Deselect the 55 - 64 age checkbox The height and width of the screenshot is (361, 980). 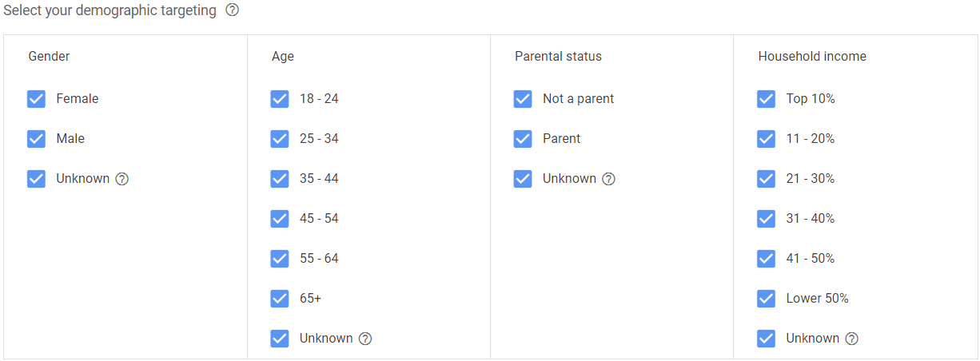click(x=280, y=259)
